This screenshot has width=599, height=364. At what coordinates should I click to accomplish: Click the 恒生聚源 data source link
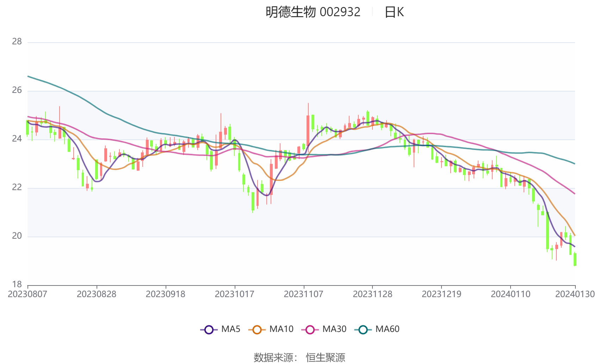[x=326, y=357]
